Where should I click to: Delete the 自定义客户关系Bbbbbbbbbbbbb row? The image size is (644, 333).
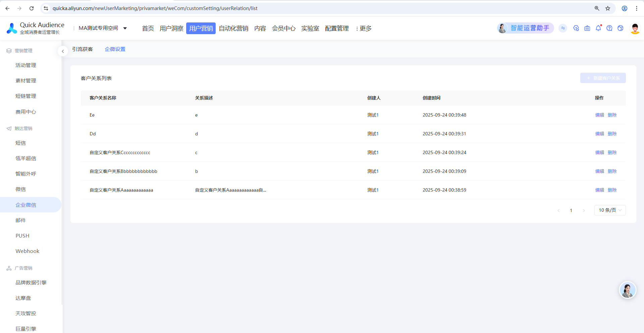point(612,171)
